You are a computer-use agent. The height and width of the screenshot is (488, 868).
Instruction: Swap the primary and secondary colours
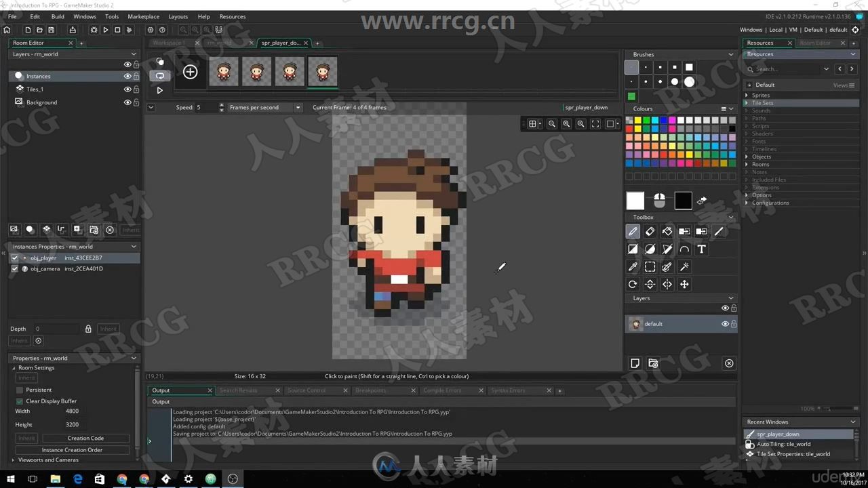point(702,201)
